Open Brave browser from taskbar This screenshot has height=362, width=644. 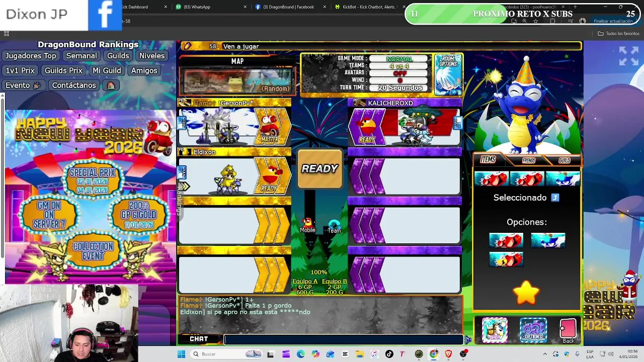448,354
